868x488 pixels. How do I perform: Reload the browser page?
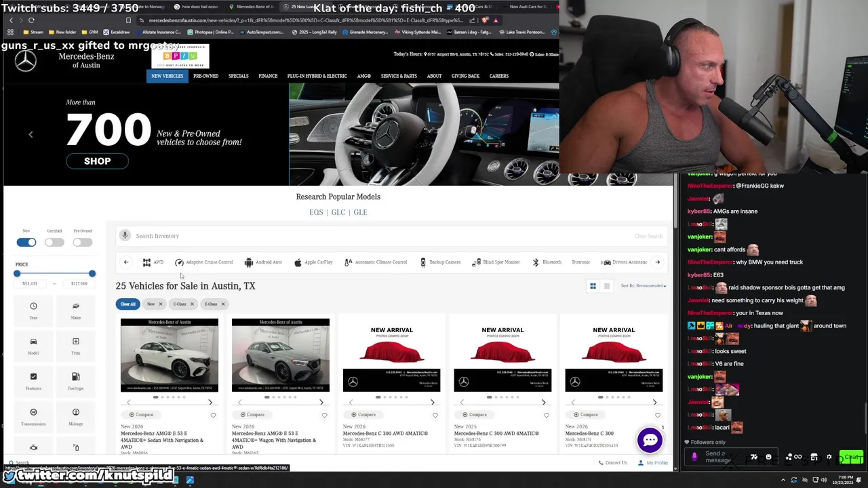coord(31,20)
